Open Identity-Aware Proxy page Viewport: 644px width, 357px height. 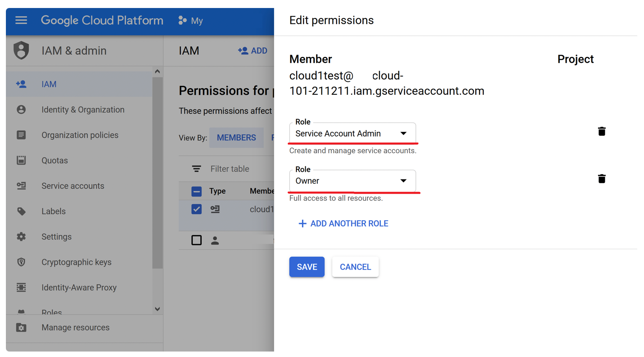(x=79, y=287)
